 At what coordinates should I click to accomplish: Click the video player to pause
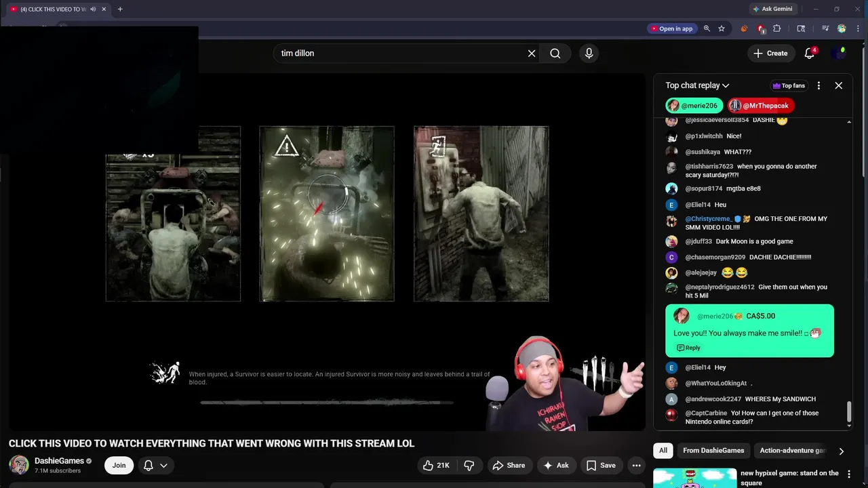[x=327, y=251]
